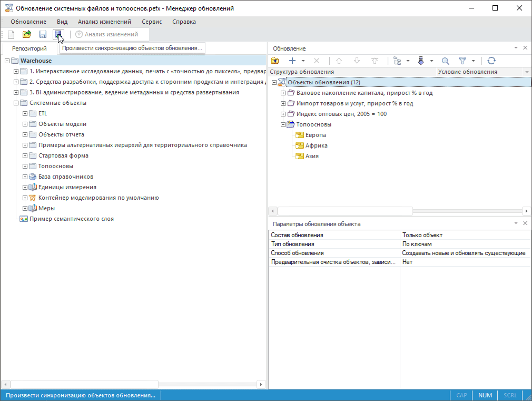Click the tree structure icon in update toolbar
This screenshot has height=401, width=532.
397,61
